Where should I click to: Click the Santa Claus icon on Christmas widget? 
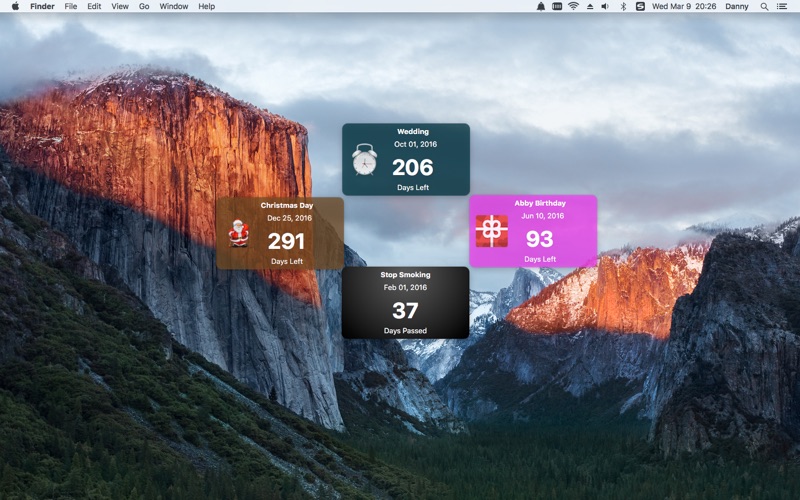click(238, 233)
